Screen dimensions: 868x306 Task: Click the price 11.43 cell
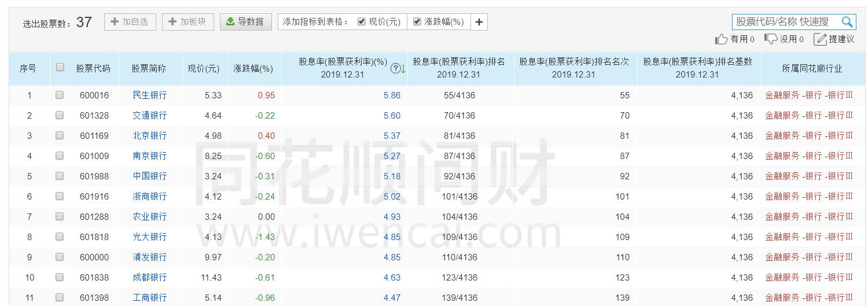coord(211,278)
